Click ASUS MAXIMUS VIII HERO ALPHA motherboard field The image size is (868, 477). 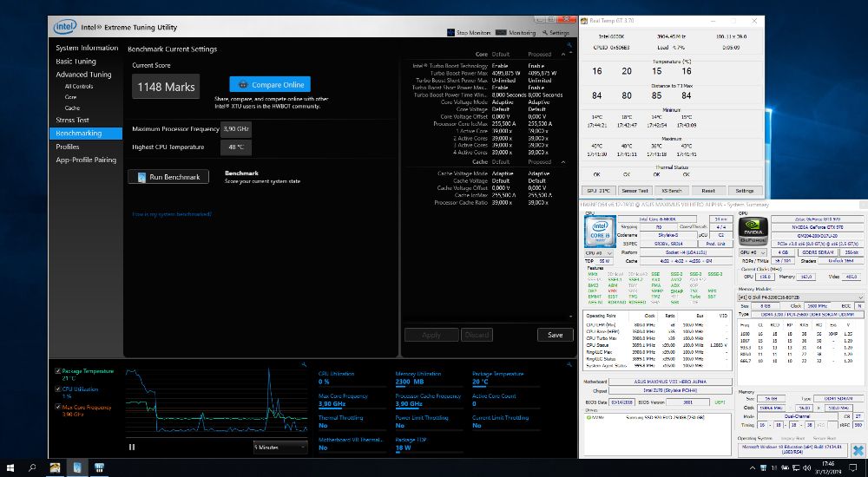pos(669,382)
